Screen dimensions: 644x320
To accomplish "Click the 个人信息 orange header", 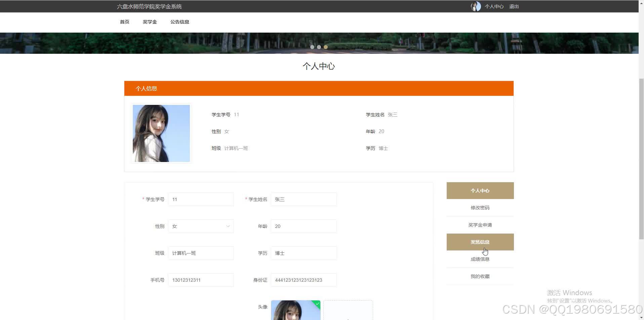I will click(319, 88).
